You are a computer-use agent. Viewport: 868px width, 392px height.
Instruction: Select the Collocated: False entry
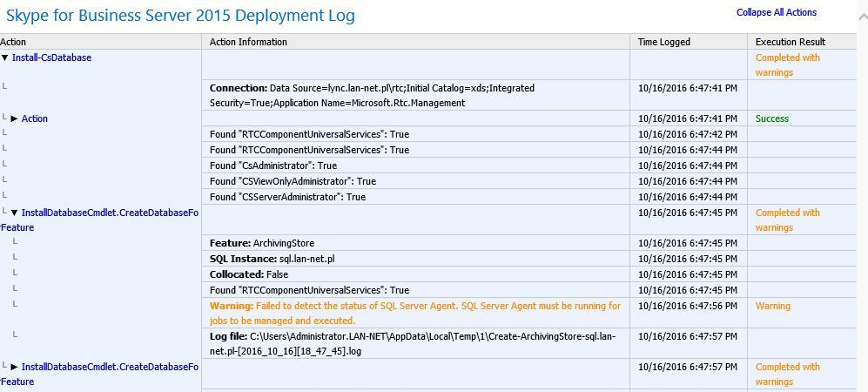point(249,274)
